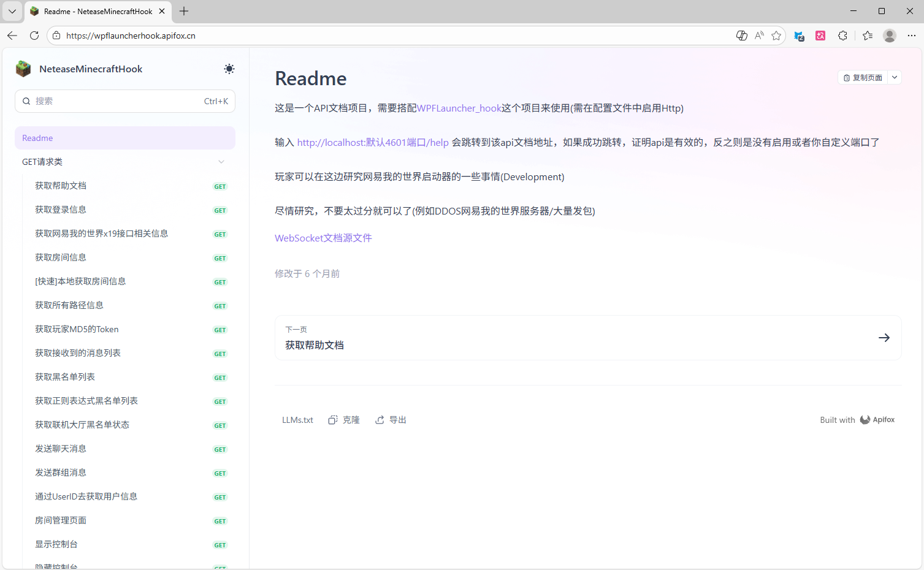
Task: Refresh the page with the reload icon
Action: 34,36
